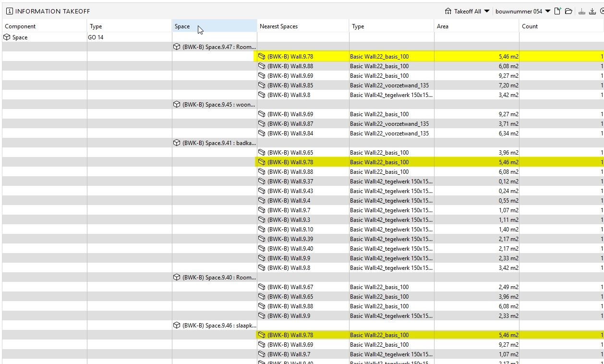Click the Space column header
The image size is (604, 364).
point(215,26)
